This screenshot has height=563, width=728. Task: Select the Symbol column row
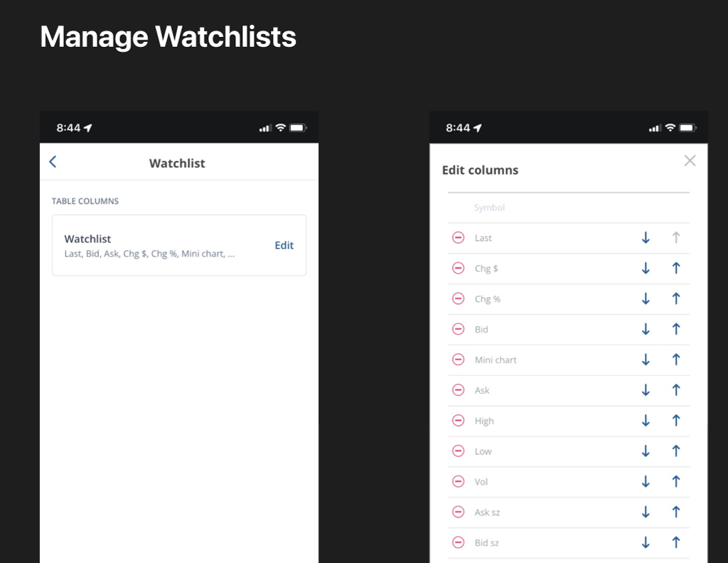(490, 208)
